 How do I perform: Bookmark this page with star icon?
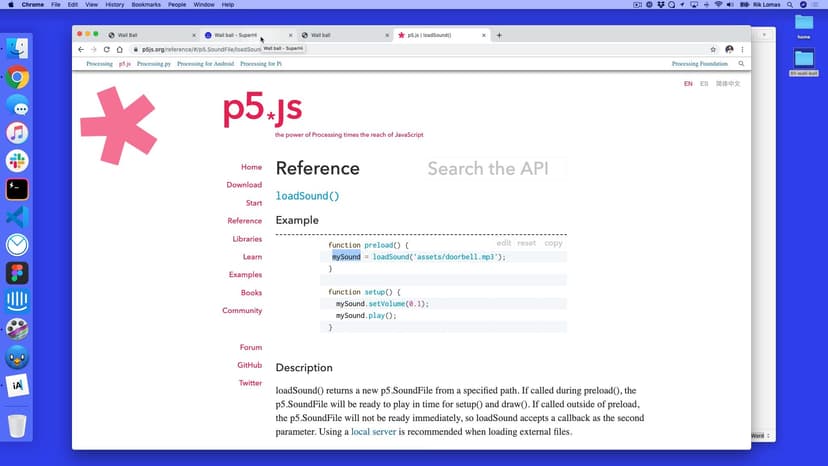tap(713, 49)
